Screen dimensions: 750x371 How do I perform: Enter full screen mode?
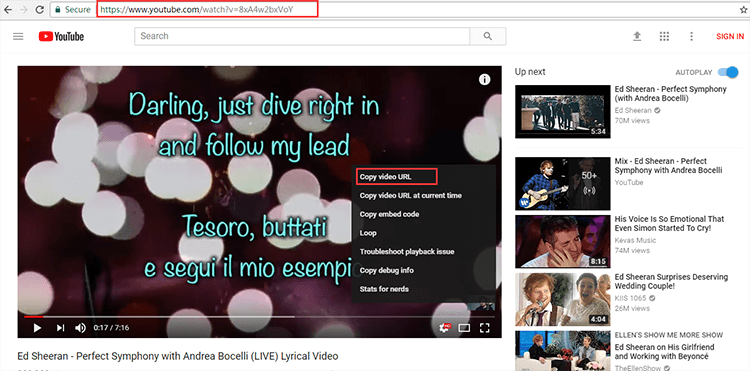pyautogui.click(x=485, y=328)
